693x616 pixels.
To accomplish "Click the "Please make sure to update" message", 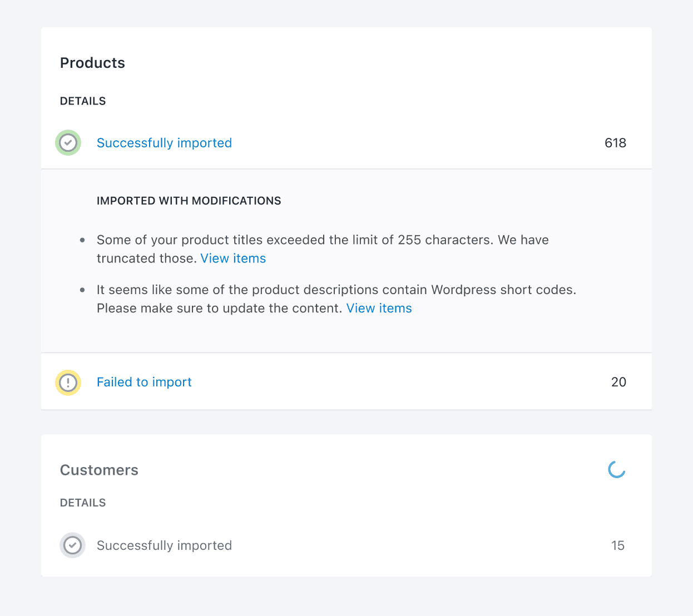I will tap(219, 309).
